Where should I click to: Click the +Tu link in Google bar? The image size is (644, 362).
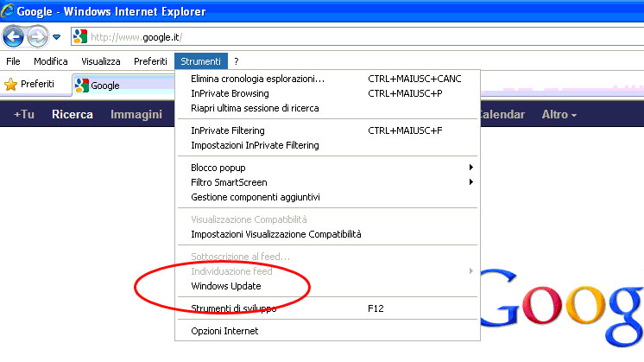pyautogui.click(x=24, y=114)
